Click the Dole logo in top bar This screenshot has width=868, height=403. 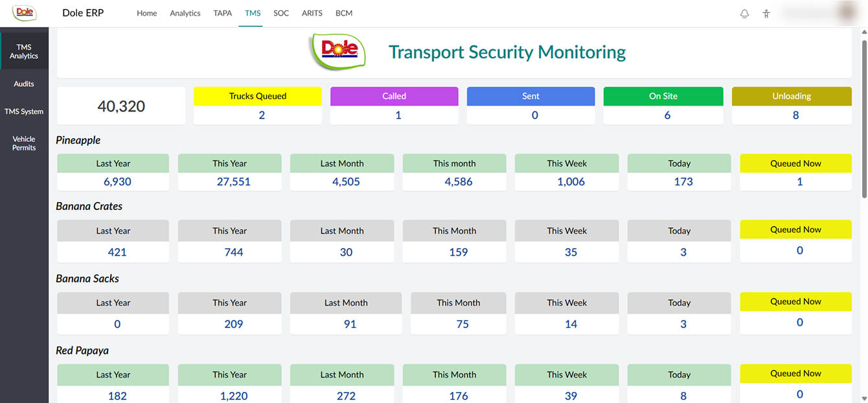[x=24, y=12]
